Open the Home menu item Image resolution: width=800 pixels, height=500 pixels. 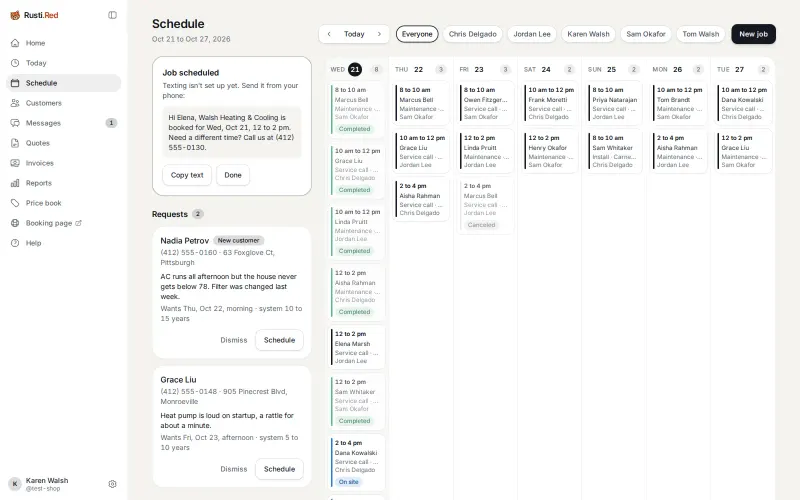pos(64,43)
